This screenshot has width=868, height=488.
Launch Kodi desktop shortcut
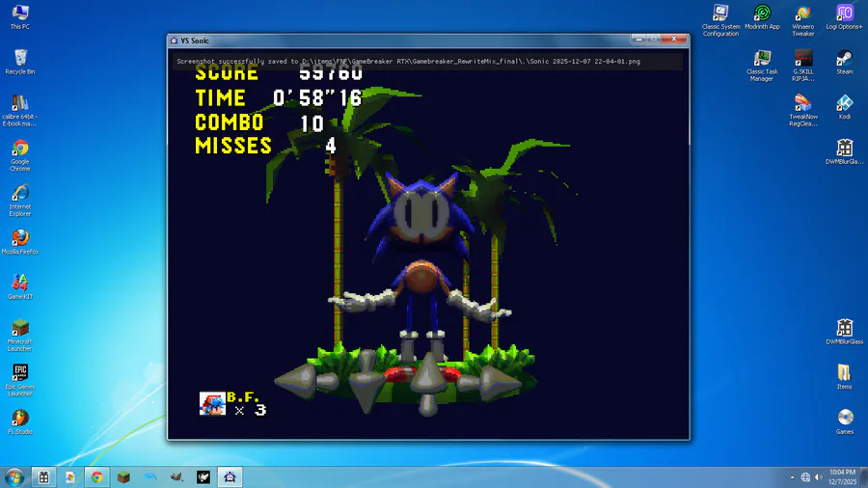point(845,106)
